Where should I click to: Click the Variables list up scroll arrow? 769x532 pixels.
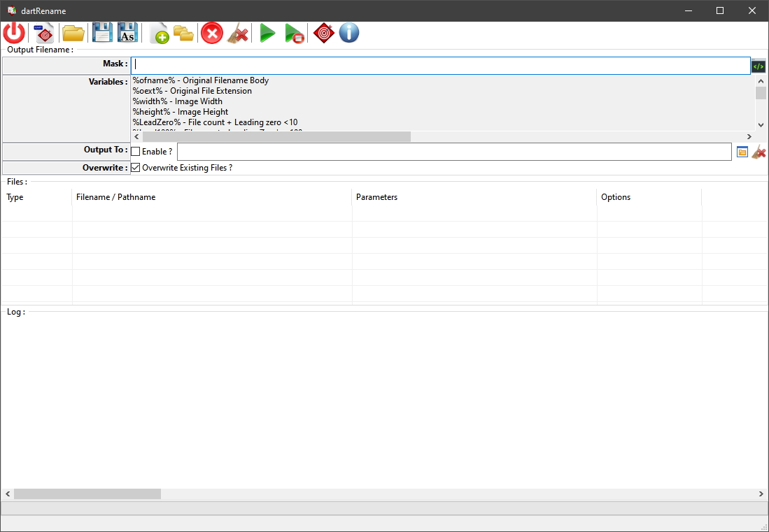[x=761, y=81]
